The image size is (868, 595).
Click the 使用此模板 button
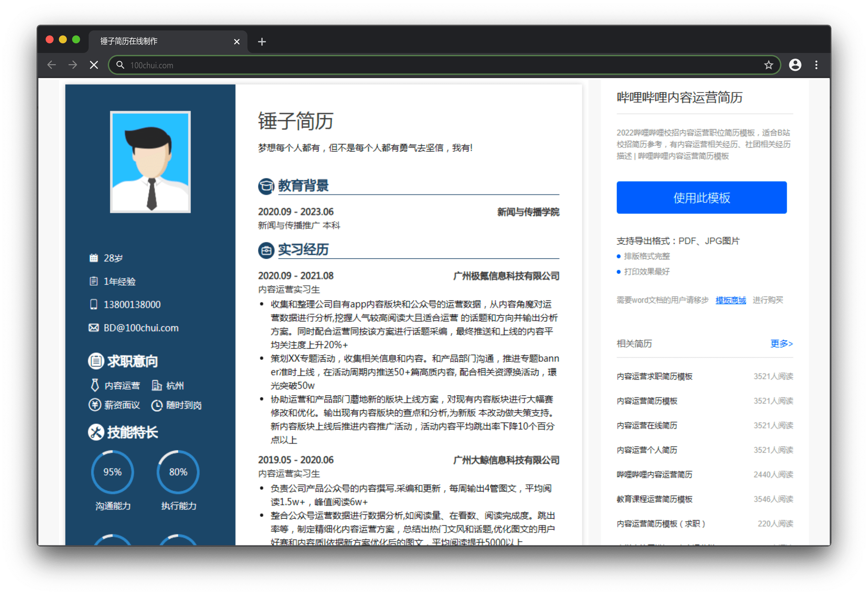(x=701, y=197)
